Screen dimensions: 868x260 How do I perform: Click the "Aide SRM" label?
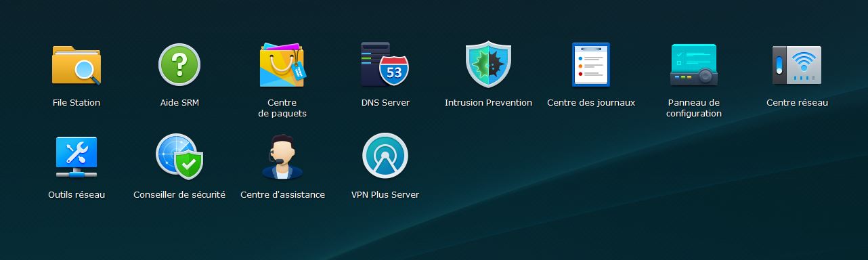179,103
